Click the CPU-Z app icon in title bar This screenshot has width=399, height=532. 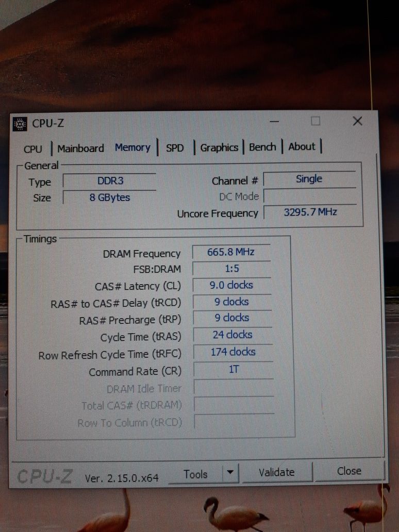click(x=20, y=124)
